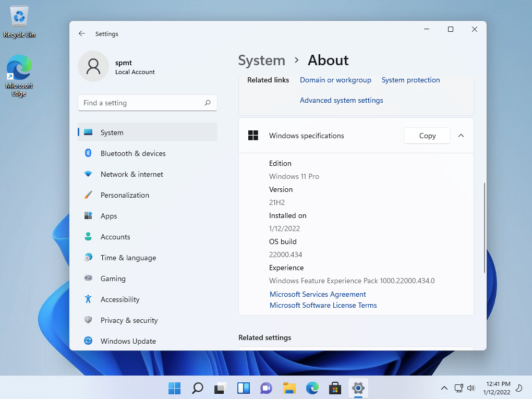Image resolution: width=532 pixels, height=399 pixels.
Task: Click the Gaming controller icon
Action: pos(88,278)
